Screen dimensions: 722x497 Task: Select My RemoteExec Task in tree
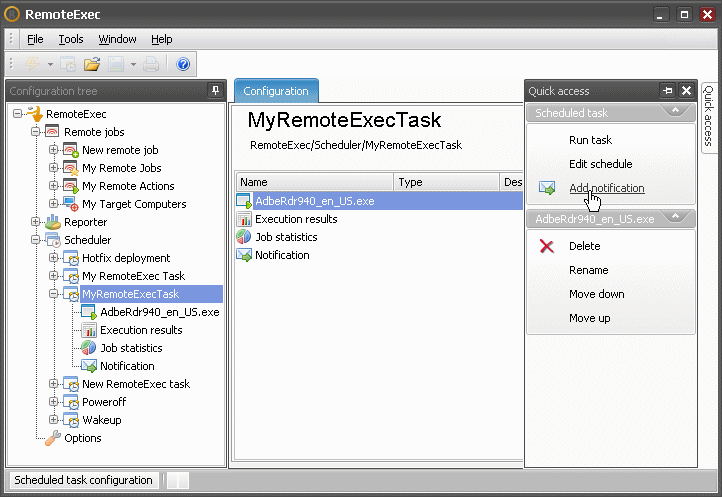134,276
